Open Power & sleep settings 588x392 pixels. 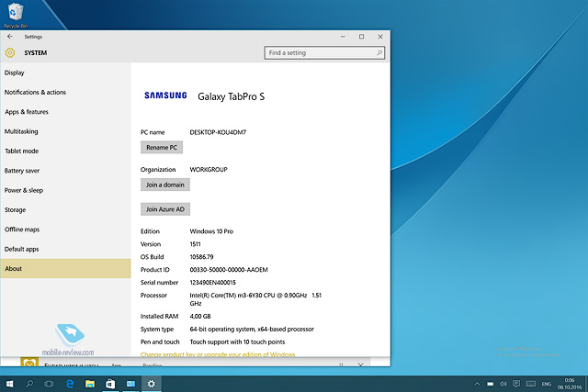click(x=65, y=190)
